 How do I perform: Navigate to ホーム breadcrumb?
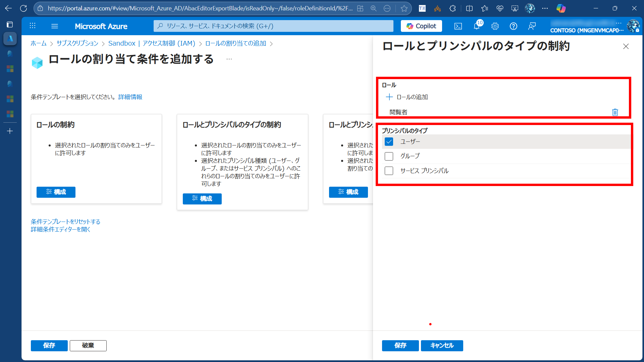point(39,43)
